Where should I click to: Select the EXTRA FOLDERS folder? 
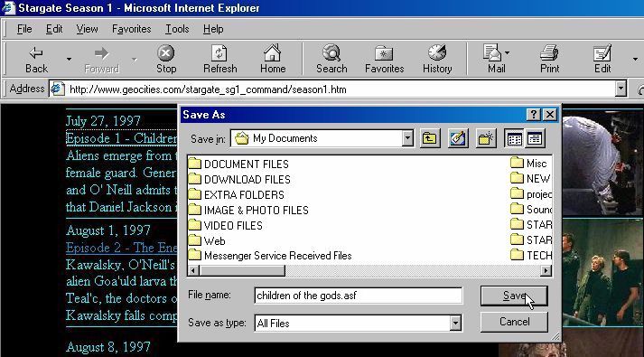point(236,194)
